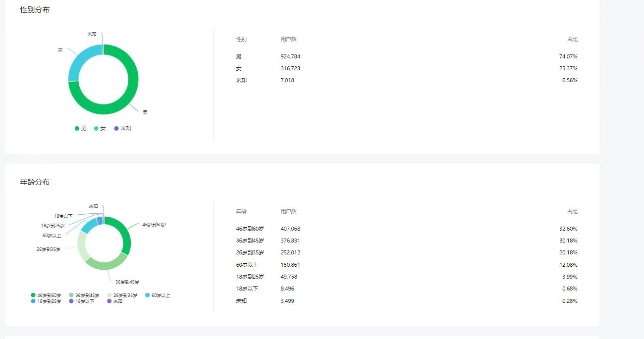
Task: Toggle the 46岁到60岁 legend dot
Action: 33,295
